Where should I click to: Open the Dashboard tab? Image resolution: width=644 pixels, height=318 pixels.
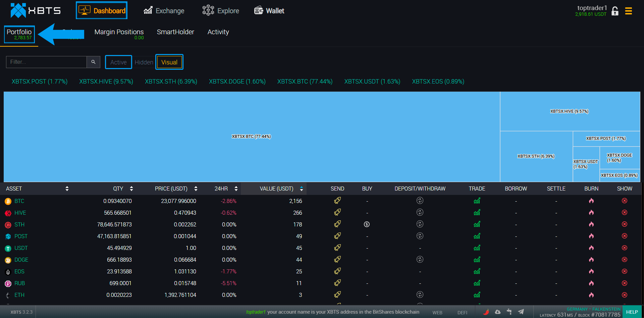[102, 10]
